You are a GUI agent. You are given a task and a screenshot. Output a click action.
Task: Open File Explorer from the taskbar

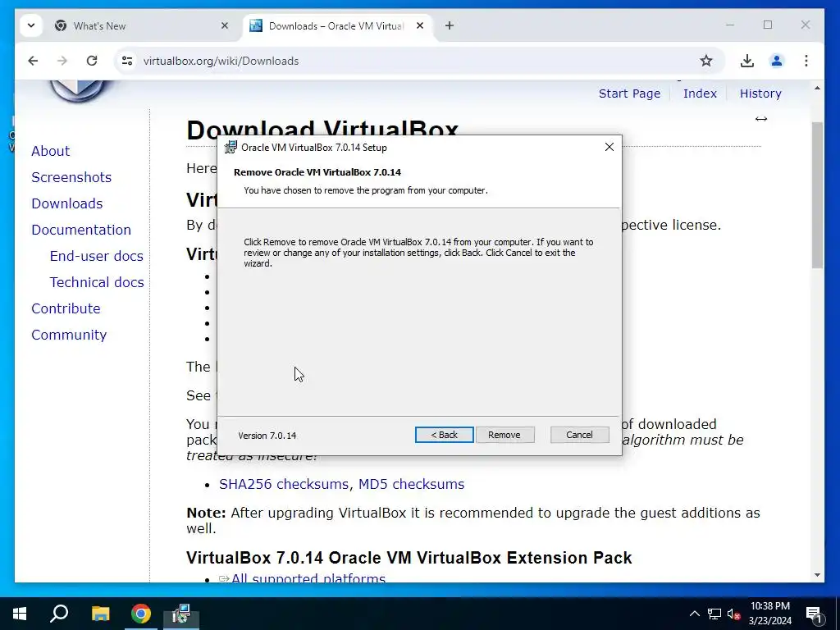click(100, 614)
